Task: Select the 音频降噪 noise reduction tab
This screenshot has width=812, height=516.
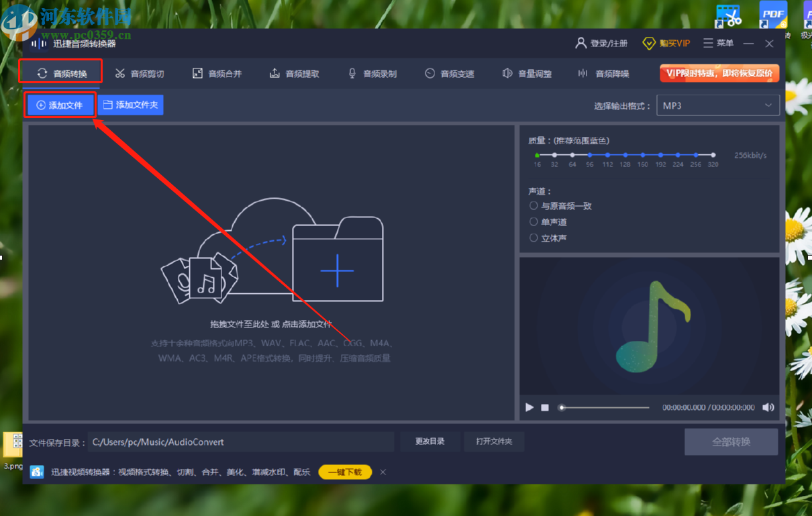Action: coord(604,73)
